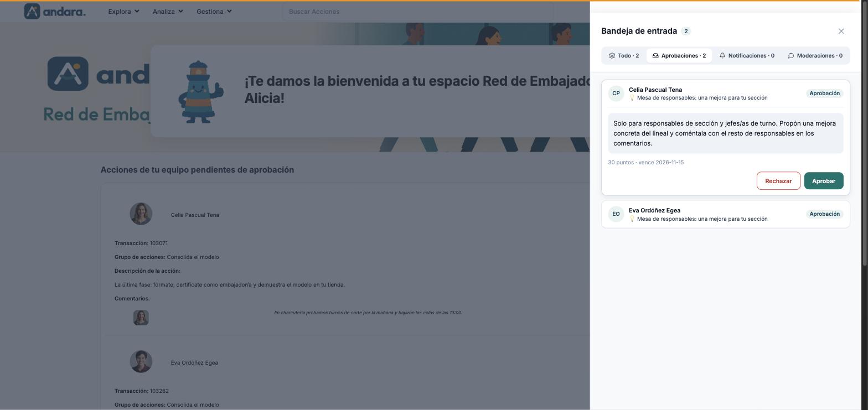This screenshot has width=868, height=410.
Task: Reject Celia Pascual Tena's request
Action: tap(778, 181)
